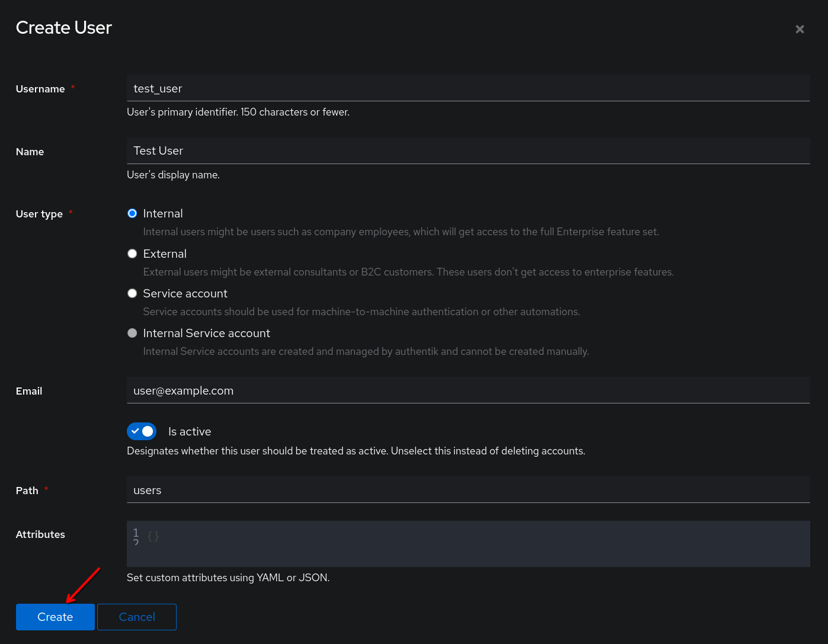Click the External users description text
Viewport: 828px width, 644px height.
408,272
